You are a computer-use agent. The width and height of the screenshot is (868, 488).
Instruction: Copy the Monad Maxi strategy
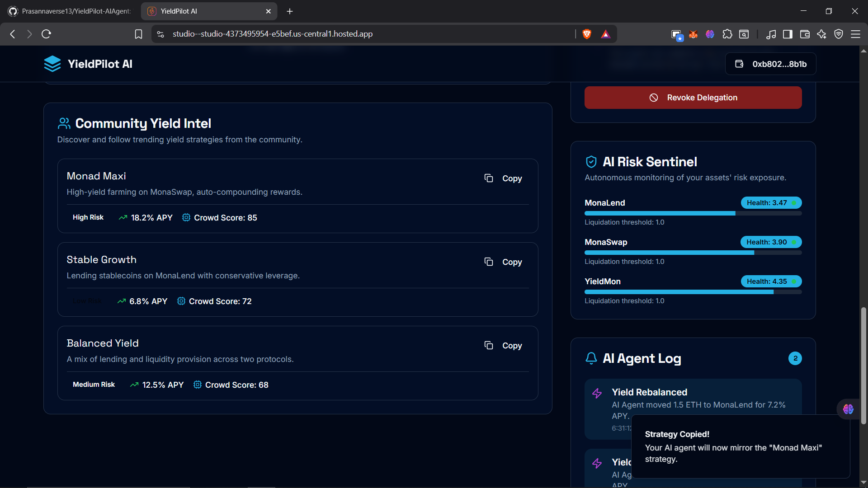503,178
